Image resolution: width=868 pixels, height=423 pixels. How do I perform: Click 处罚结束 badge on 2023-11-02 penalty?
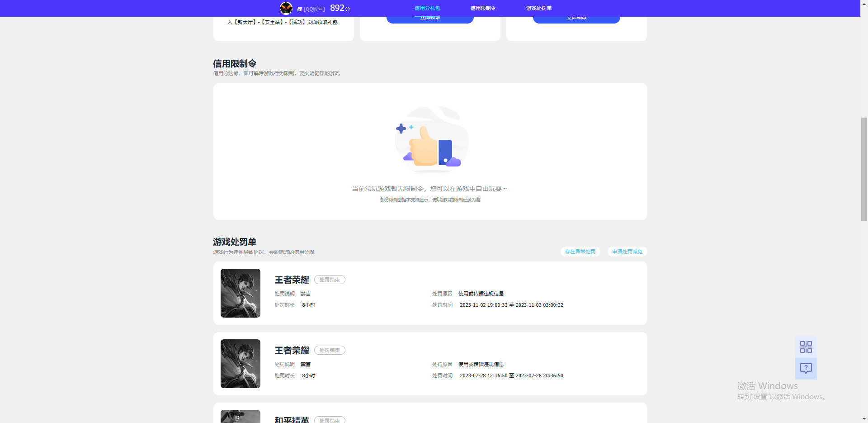point(330,280)
